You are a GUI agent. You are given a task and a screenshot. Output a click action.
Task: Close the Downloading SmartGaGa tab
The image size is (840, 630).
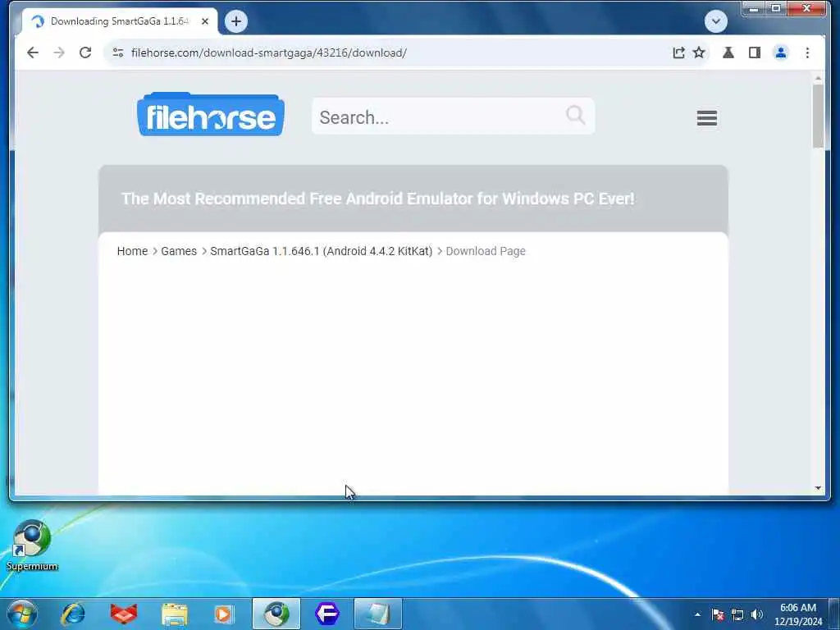point(204,21)
